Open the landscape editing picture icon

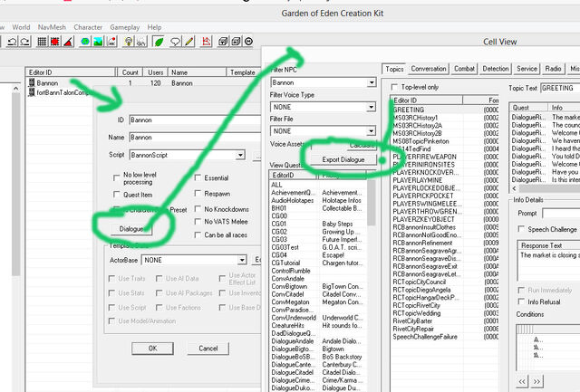pyautogui.click(x=99, y=42)
